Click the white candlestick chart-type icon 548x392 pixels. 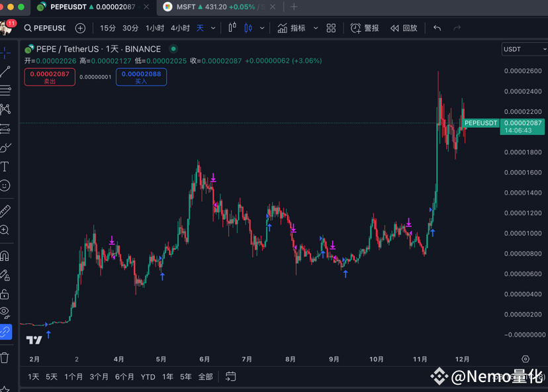(232, 28)
